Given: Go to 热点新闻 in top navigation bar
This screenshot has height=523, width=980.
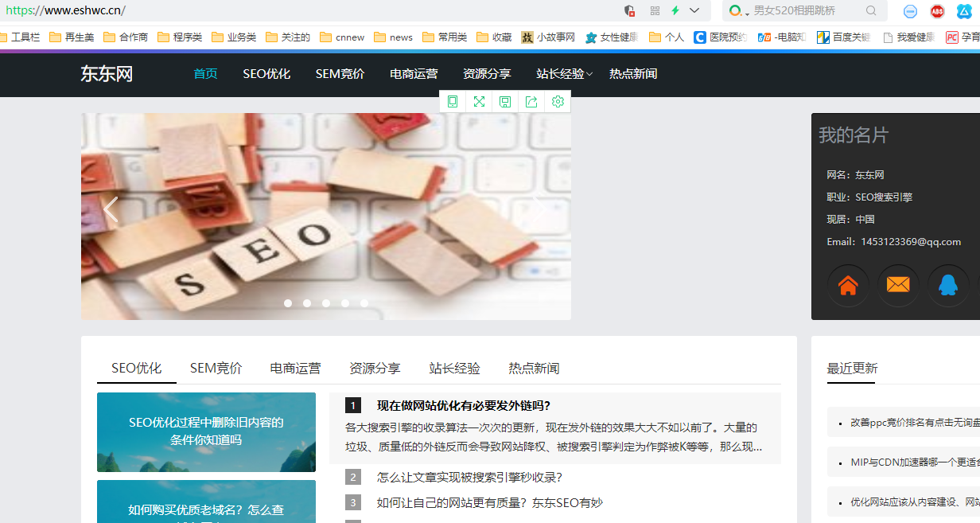Looking at the screenshot, I should point(633,74).
